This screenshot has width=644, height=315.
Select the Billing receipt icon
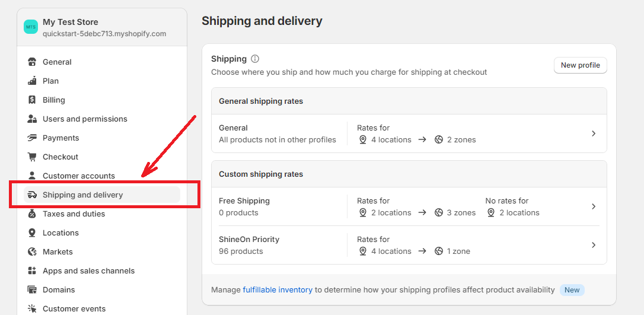click(32, 100)
